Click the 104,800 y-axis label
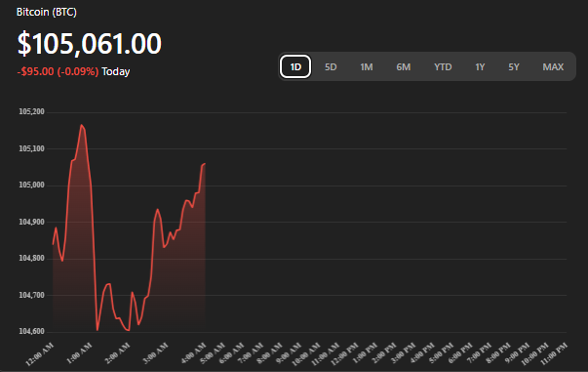The width and height of the screenshot is (588, 372). (31, 258)
